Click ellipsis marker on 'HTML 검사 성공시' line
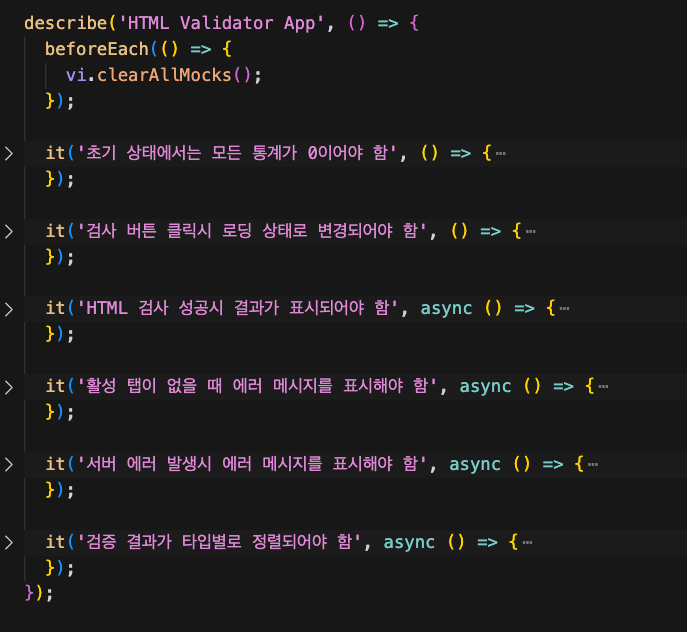Viewport: 687px width, 632px height. (565, 308)
